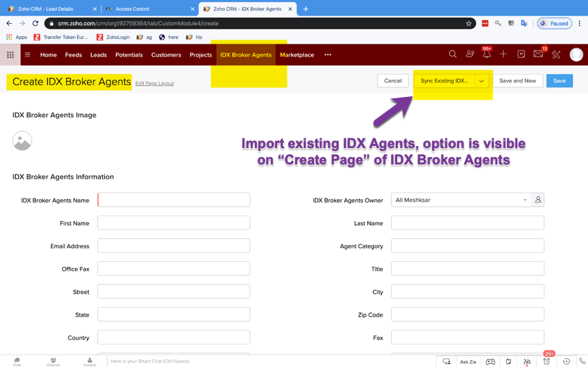The height and width of the screenshot is (367, 588).
Task: Click the plus quick-create icon
Action: pyautogui.click(x=504, y=55)
